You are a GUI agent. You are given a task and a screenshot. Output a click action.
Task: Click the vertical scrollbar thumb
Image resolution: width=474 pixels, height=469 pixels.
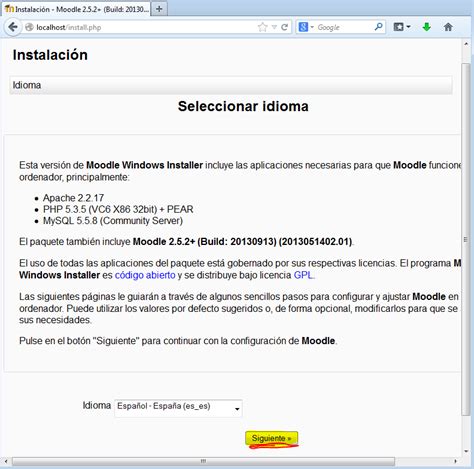click(x=465, y=239)
